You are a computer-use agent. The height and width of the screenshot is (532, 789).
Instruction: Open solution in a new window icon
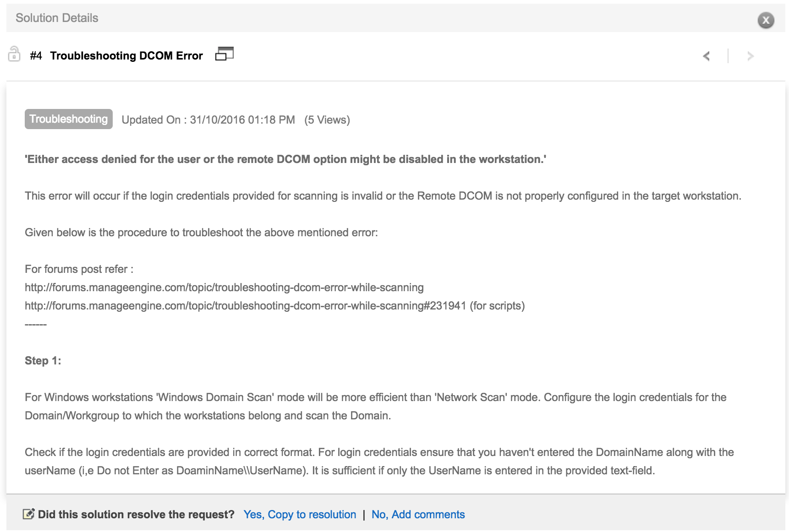coord(225,54)
